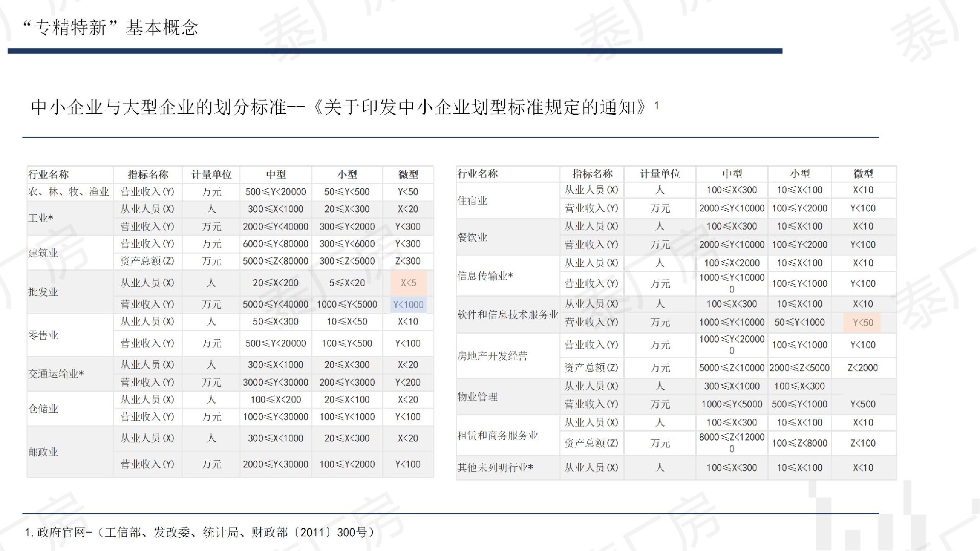Select the 房地产开发经营 industry cell
The width and height of the screenshot is (980, 551).
pos(507,356)
